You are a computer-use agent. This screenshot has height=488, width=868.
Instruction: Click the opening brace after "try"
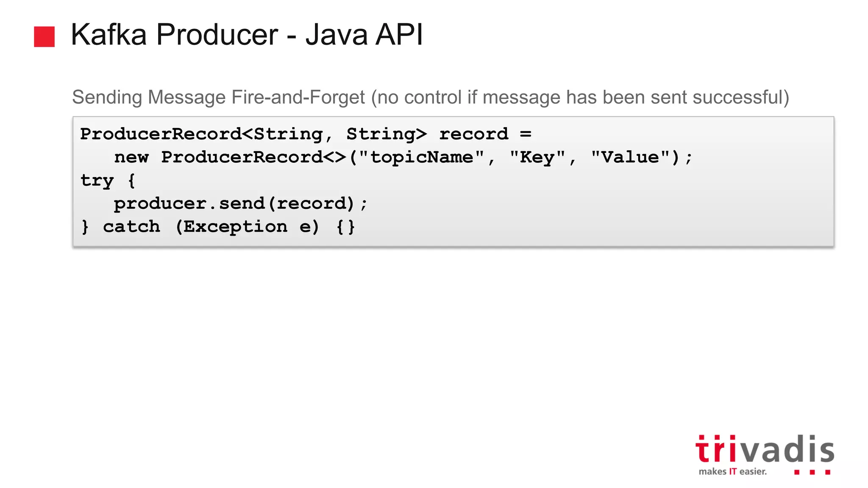click(131, 180)
